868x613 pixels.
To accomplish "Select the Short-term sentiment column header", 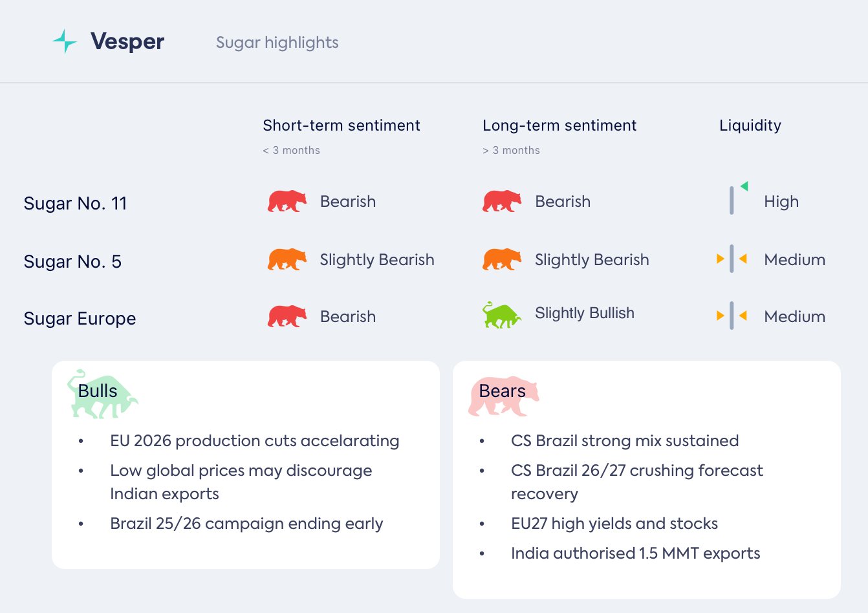I will [x=341, y=125].
